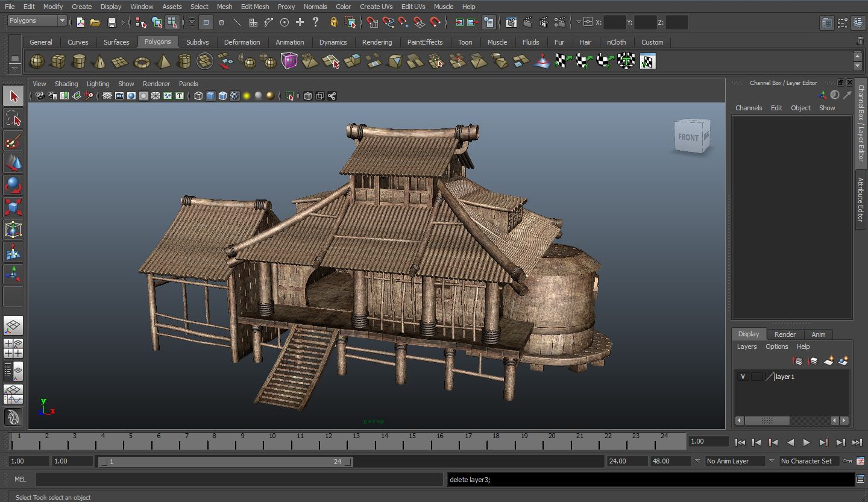This screenshot has width=868, height=502.
Task: Open the Attribute Editor side tab
Action: (861, 199)
